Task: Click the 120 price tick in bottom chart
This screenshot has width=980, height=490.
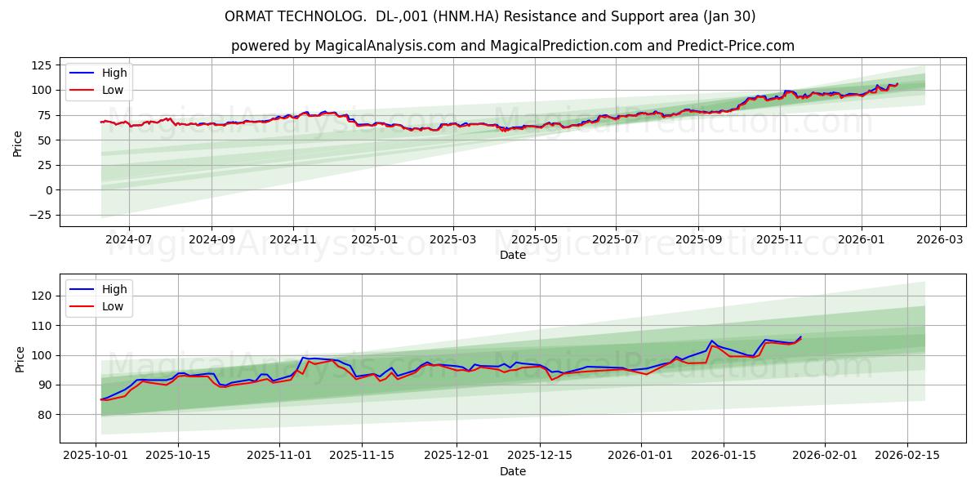Action: [x=42, y=296]
